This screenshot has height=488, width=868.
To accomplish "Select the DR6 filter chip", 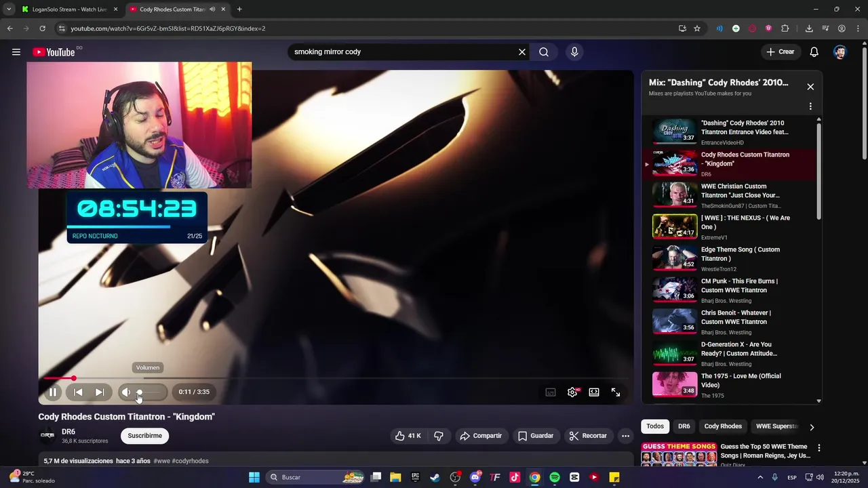I will pyautogui.click(x=684, y=426).
